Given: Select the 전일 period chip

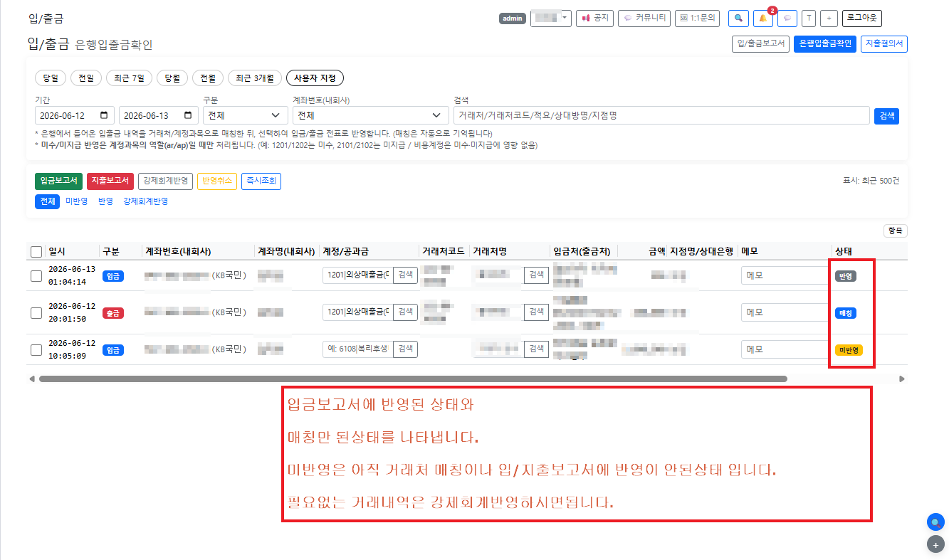Looking at the screenshot, I should [x=86, y=78].
